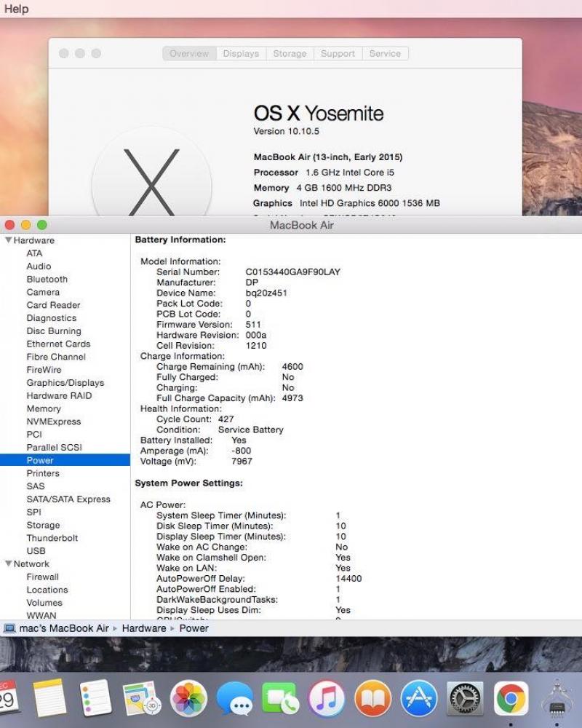
Task: Select Camera in the sidebar
Action: click(x=43, y=292)
